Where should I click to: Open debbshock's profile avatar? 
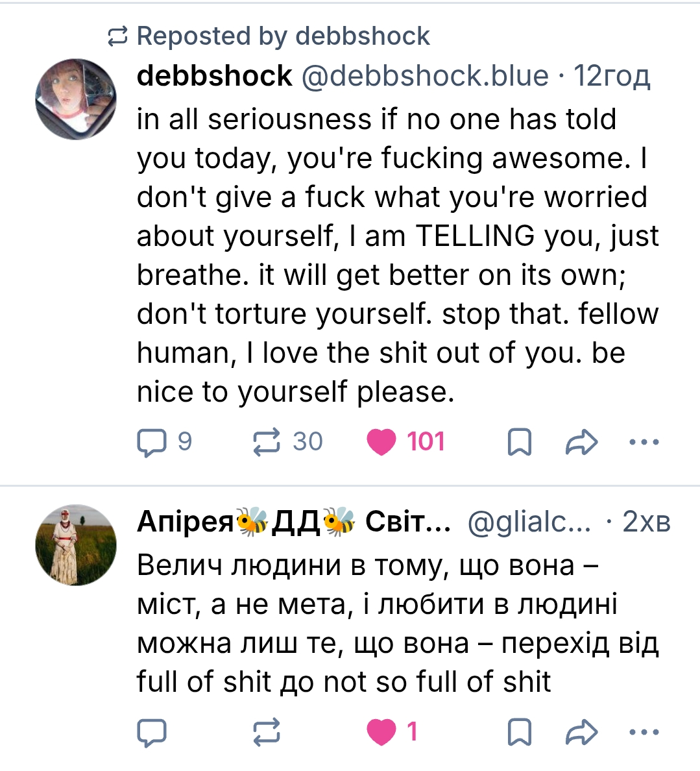click(x=76, y=99)
